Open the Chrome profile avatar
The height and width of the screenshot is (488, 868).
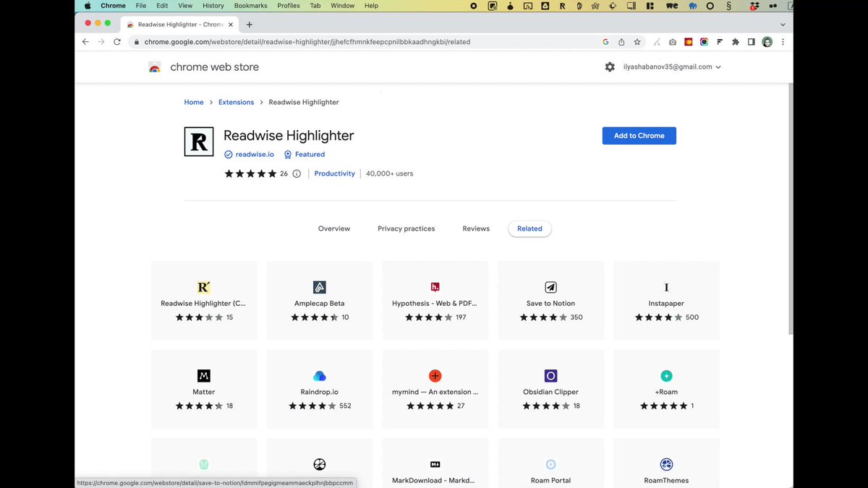(x=767, y=42)
